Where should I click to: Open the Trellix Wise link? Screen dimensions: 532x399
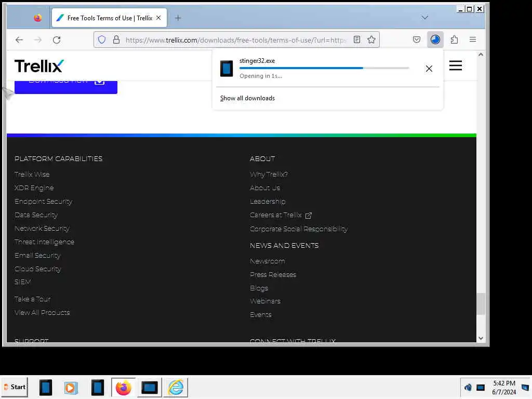tap(32, 175)
